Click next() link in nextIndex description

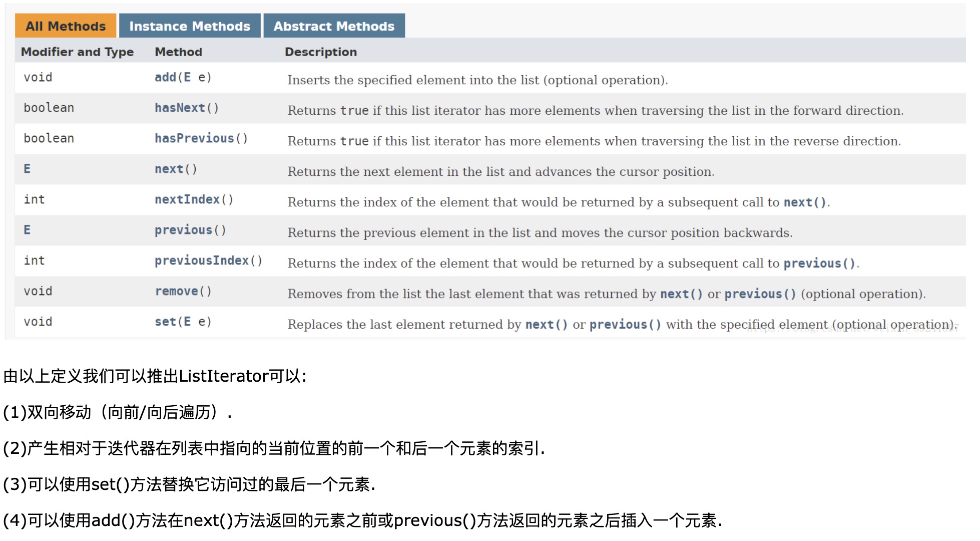(x=805, y=202)
